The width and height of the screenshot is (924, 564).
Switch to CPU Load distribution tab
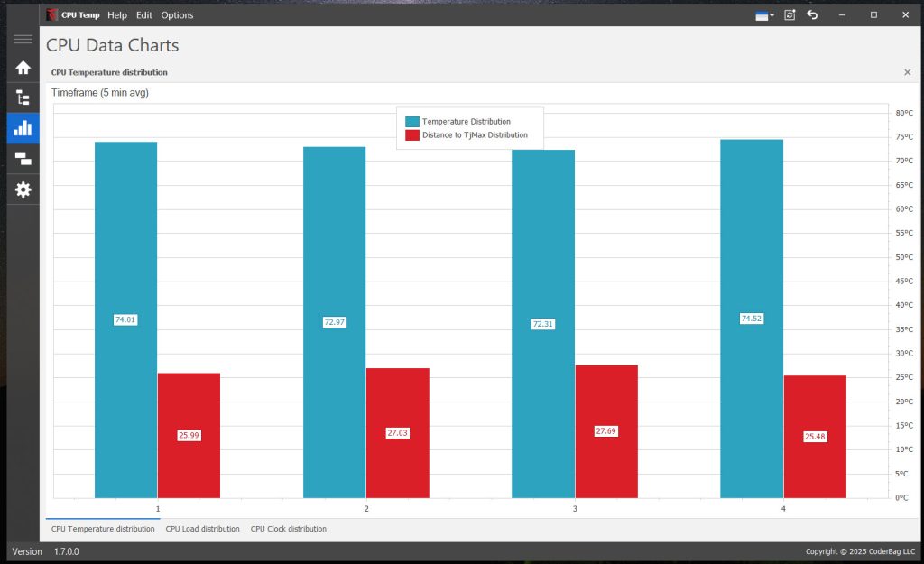point(203,529)
